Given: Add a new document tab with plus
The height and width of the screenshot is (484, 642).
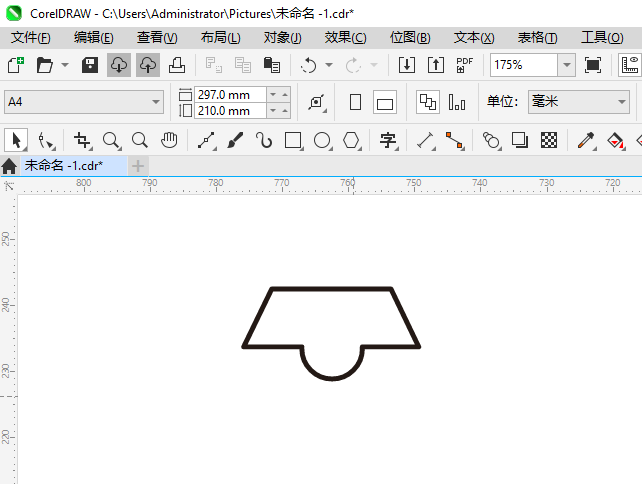Looking at the screenshot, I should point(138,166).
